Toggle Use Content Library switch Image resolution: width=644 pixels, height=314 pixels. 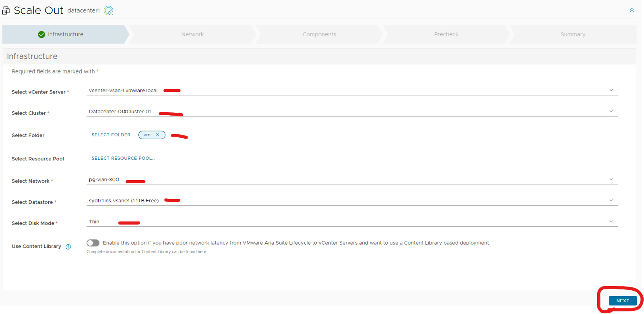[x=93, y=243]
